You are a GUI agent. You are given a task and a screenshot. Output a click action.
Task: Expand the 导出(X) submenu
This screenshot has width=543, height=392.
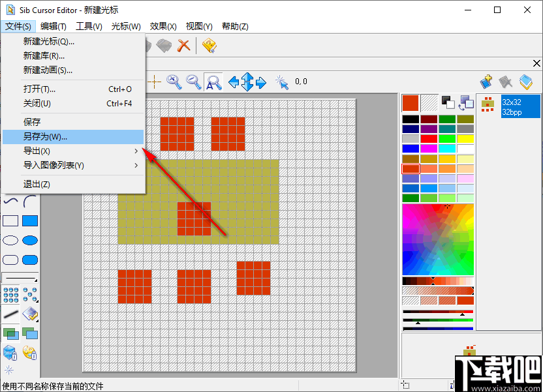(37, 151)
